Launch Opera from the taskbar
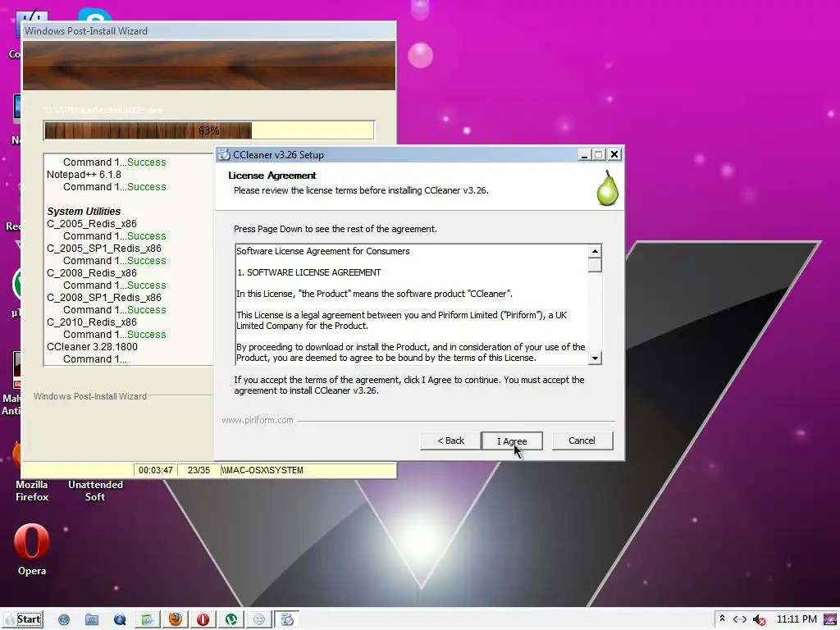The height and width of the screenshot is (630, 840). pos(203,620)
